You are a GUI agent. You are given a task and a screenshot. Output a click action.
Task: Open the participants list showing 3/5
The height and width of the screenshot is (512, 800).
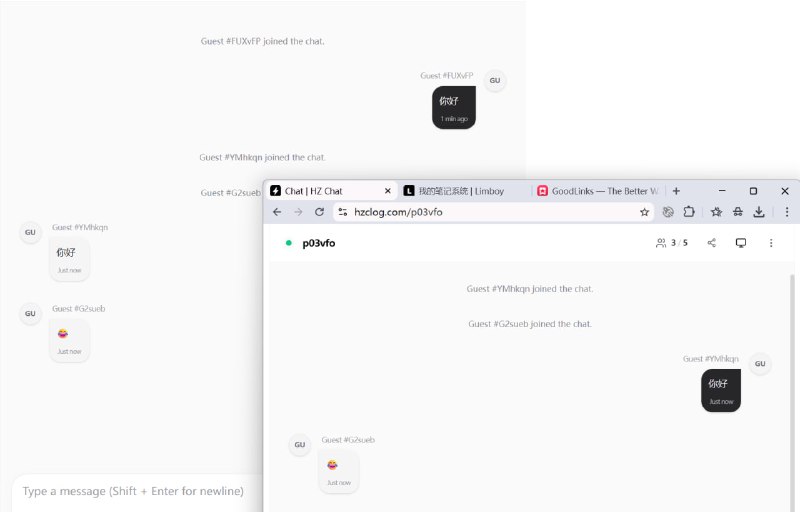(x=672, y=243)
